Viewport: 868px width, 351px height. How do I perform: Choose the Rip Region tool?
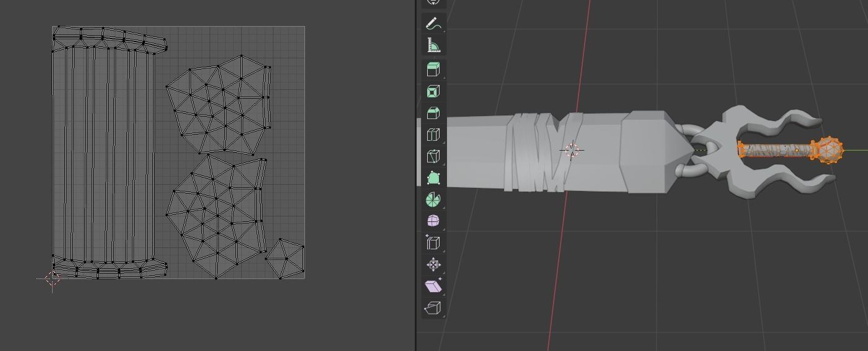433,308
